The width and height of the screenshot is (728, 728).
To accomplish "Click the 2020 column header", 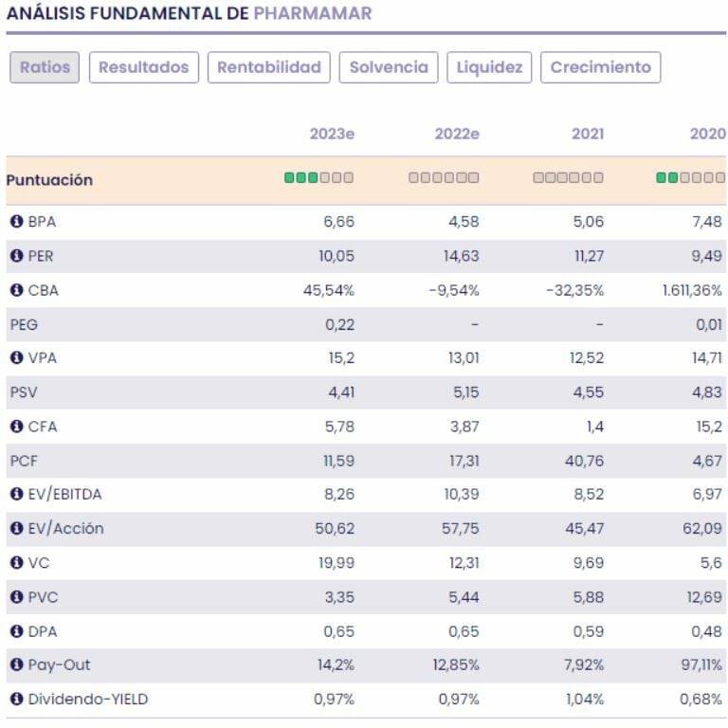I will [707, 134].
